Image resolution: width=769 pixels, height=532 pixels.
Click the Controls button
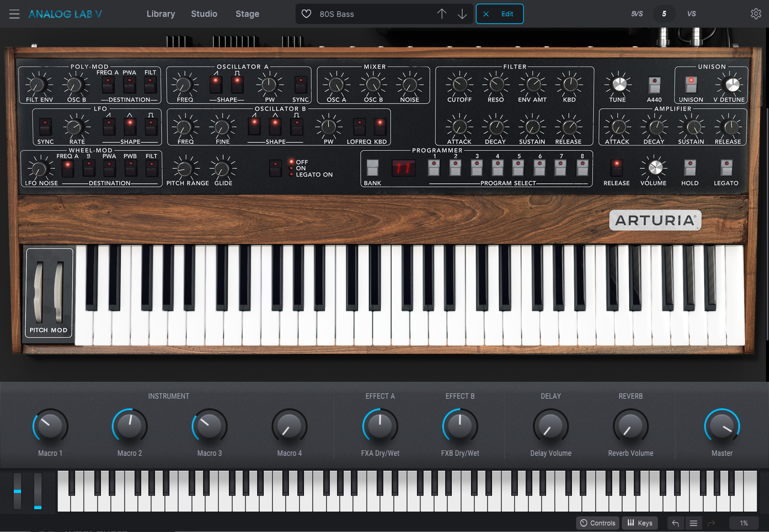click(x=597, y=523)
